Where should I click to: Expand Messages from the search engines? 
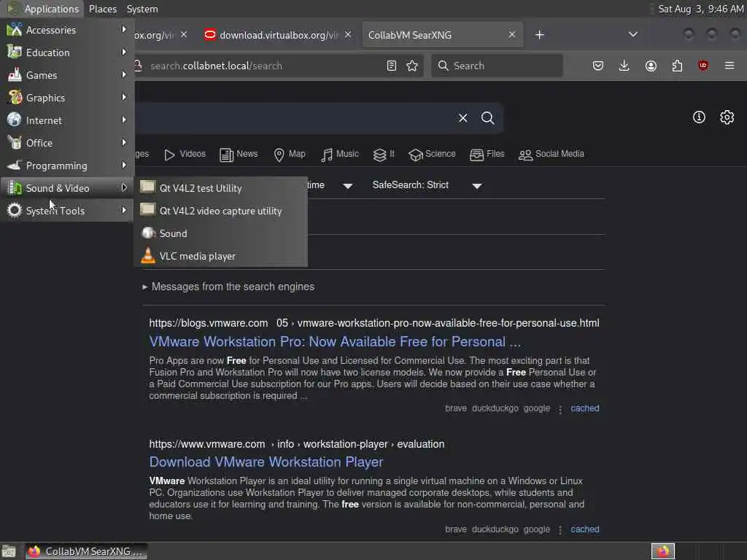point(228,287)
